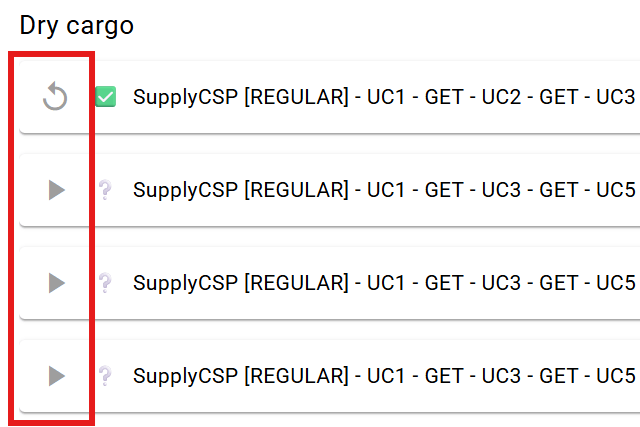Click [REGULAR] tag in the last row
The image size is (640, 427).
click(296, 376)
